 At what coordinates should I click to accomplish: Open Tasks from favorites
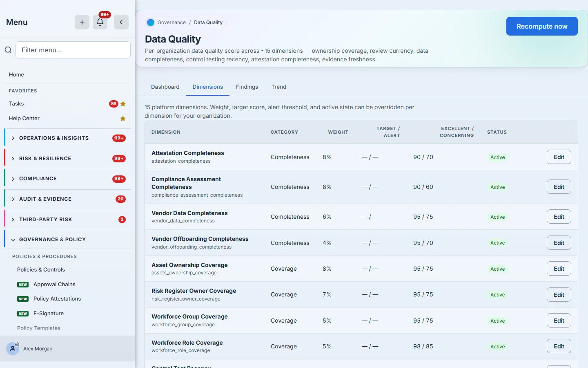17,104
